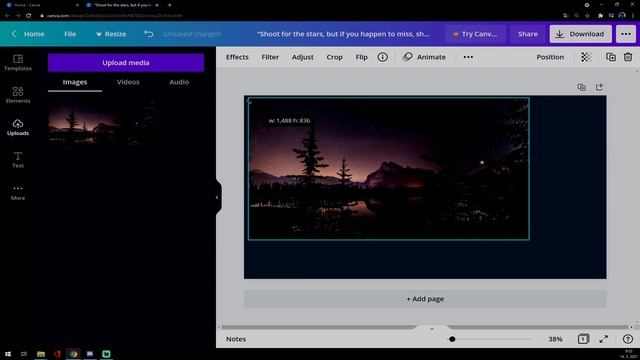Open File Explorer from the taskbar
640x360 pixels.
[x=41, y=354]
